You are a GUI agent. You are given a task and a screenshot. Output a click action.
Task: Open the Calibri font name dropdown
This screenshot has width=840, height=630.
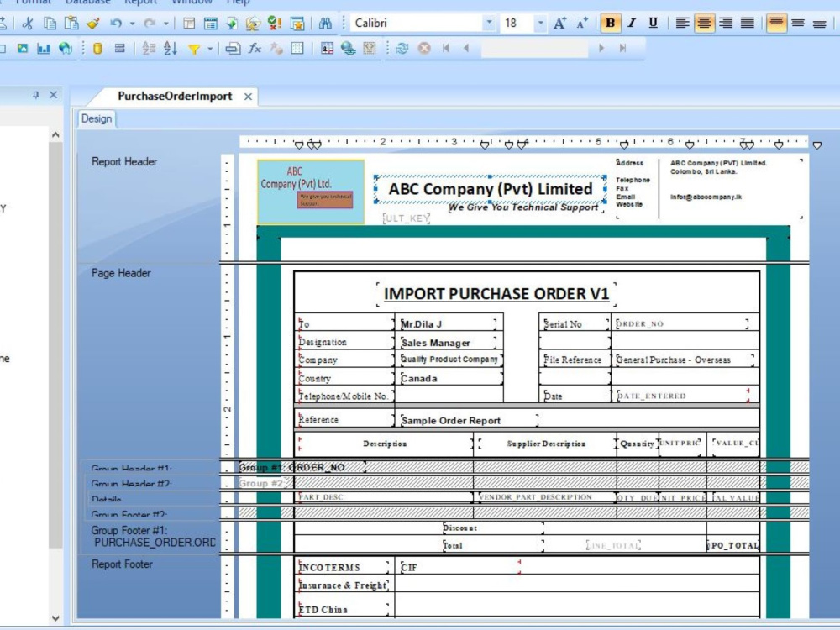tap(489, 23)
